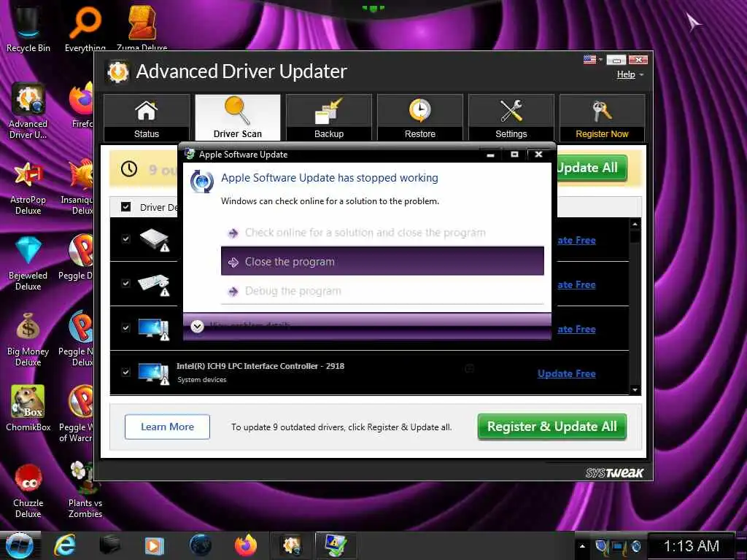Click Register & Update All button

click(x=551, y=427)
